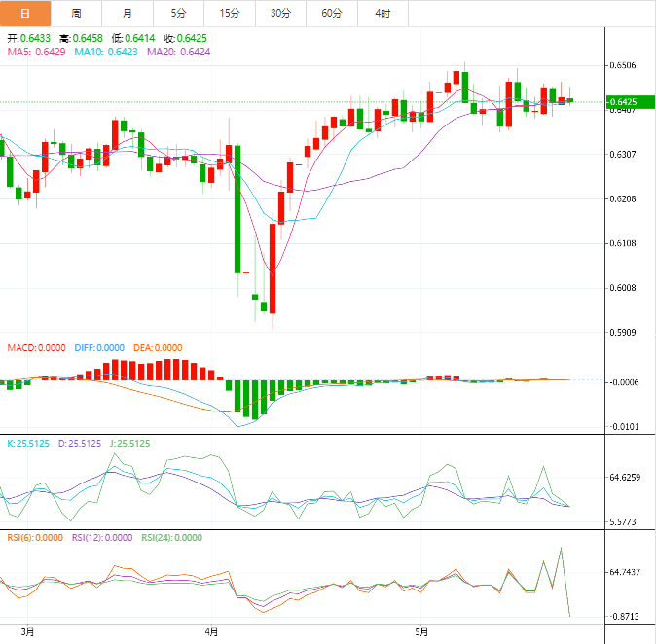The width and height of the screenshot is (656, 644).
Task: Click the MACD:0.0000 indicator label
Action: 36,348
